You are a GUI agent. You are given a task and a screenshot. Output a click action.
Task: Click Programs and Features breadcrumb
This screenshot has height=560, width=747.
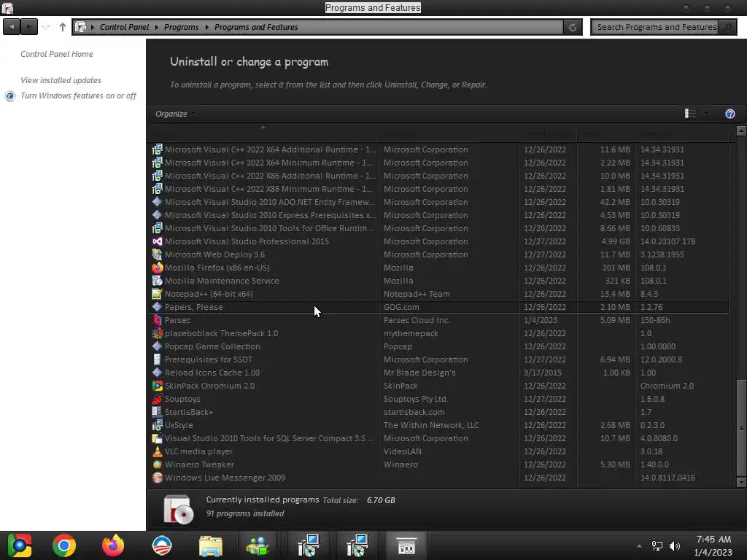(256, 27)
